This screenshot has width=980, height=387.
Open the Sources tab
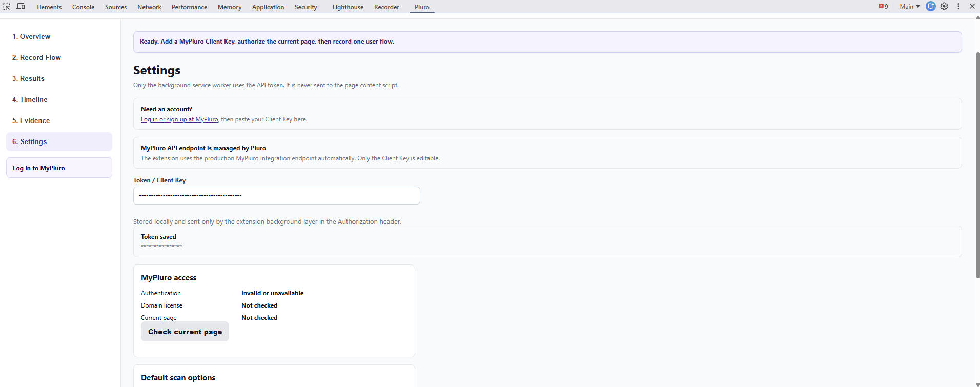click(x=116, y=7)
